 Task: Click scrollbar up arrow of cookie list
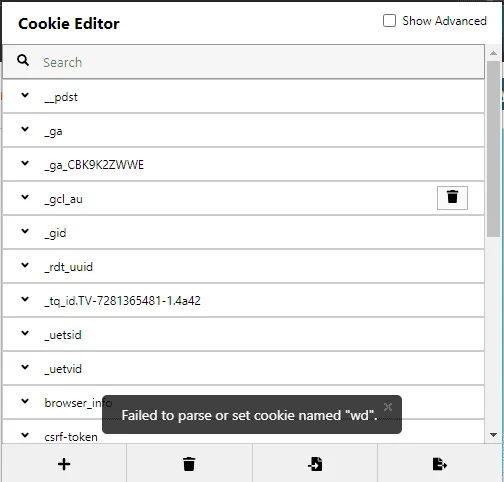(493, 53)
